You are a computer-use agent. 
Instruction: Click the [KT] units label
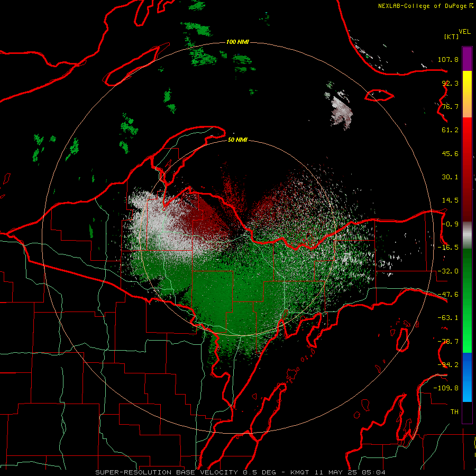(x=452, y=36)
